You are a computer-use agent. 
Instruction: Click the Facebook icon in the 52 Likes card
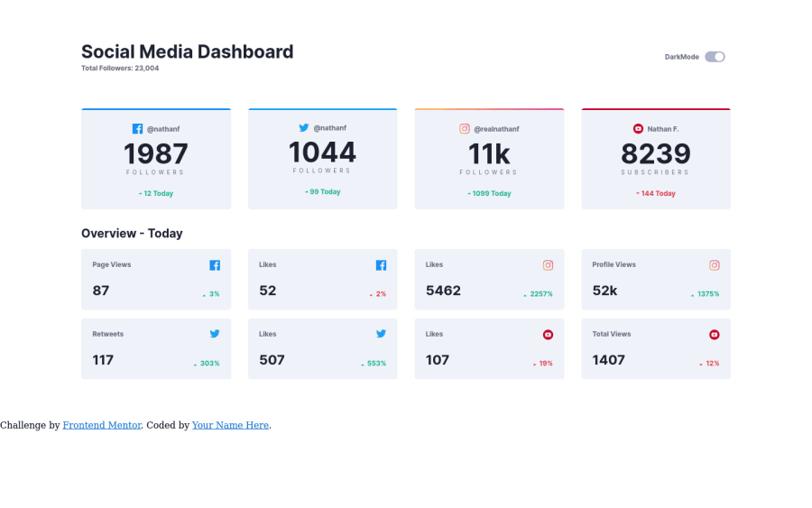(381, 265)
